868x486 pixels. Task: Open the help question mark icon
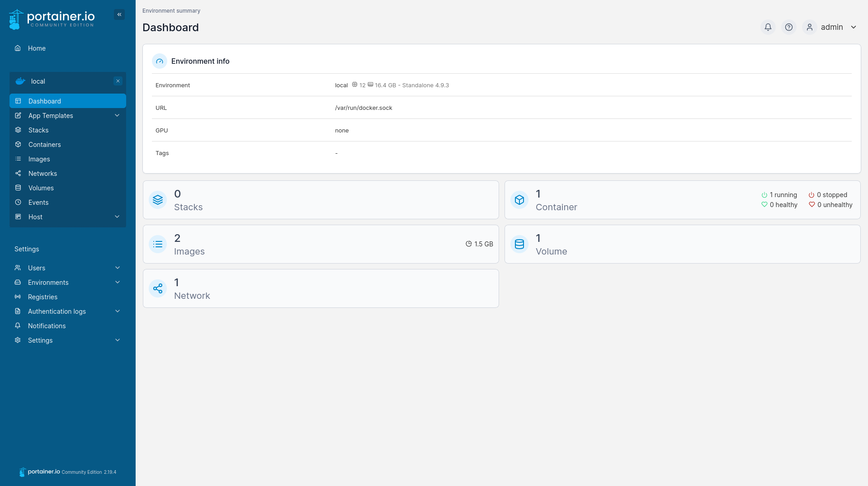788,27
